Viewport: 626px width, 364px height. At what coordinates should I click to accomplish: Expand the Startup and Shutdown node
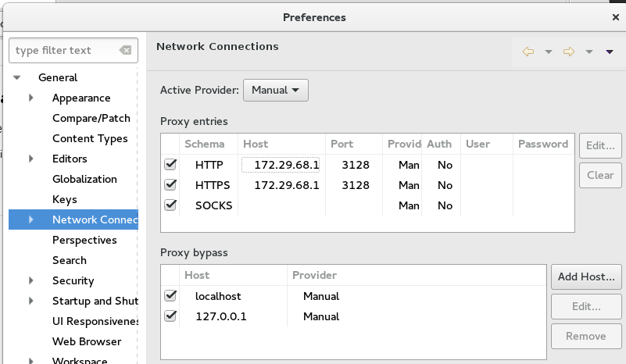(x=30, y=301)
